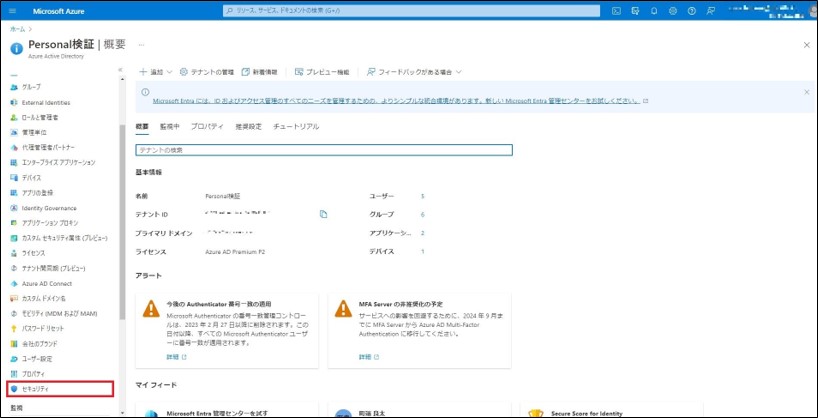This screenshot has width=818, height=418.
Task: Open the portal hamburger menu
Action: click(13, 11)
